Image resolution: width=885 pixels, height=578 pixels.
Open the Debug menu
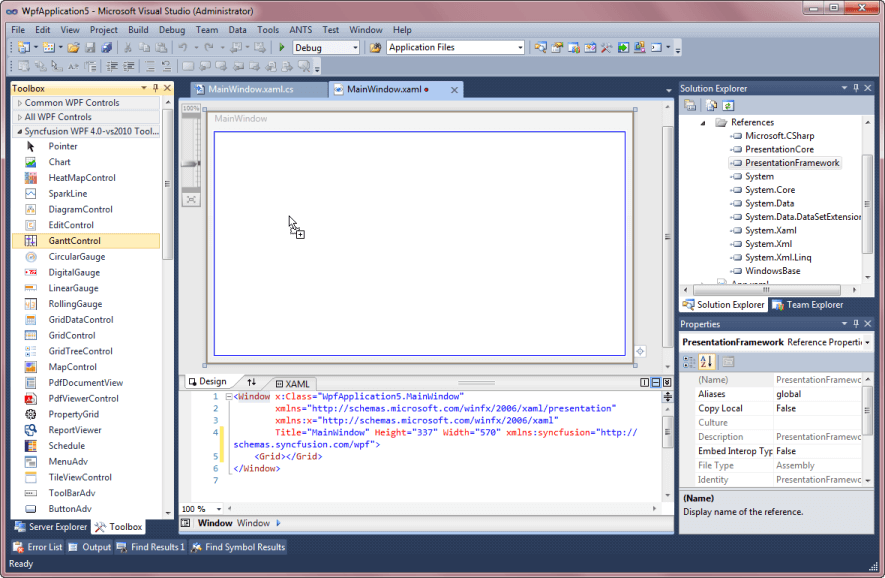point(172,30)
